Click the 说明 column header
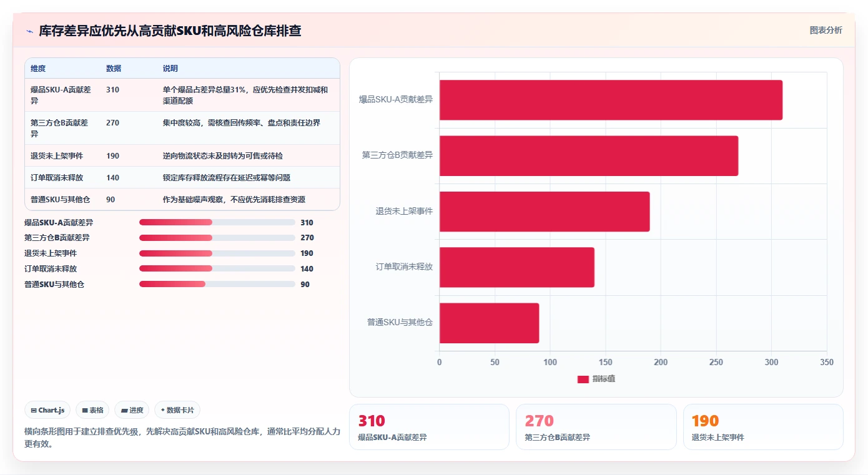Viewport: 868px width, 475px height. pos(170,69)
